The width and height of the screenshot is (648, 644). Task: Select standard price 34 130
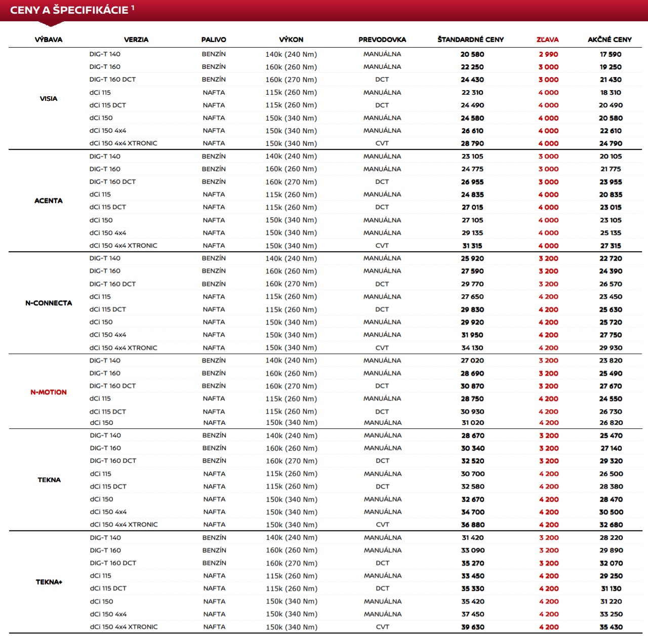472,348
